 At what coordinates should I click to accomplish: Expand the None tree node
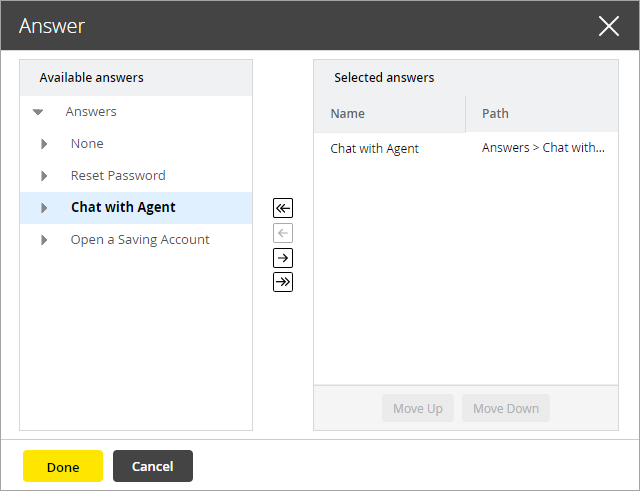click(x=44, y=144)
